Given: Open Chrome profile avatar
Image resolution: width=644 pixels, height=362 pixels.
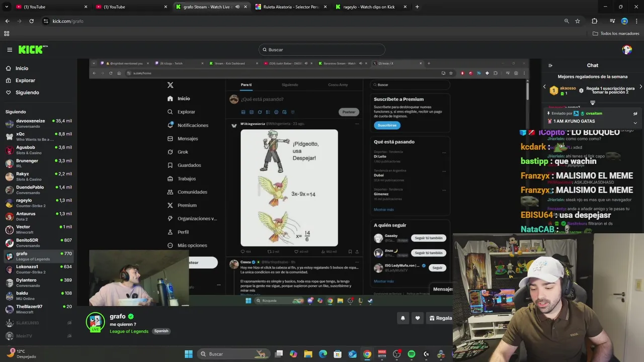Looking at the screenshot, I should (x=624, y=21).
